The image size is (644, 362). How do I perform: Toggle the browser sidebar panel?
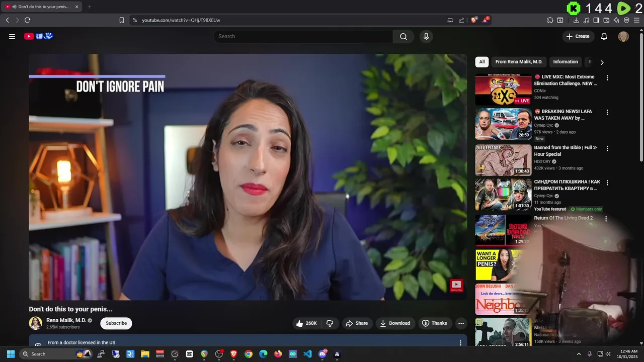coord(596,20)
